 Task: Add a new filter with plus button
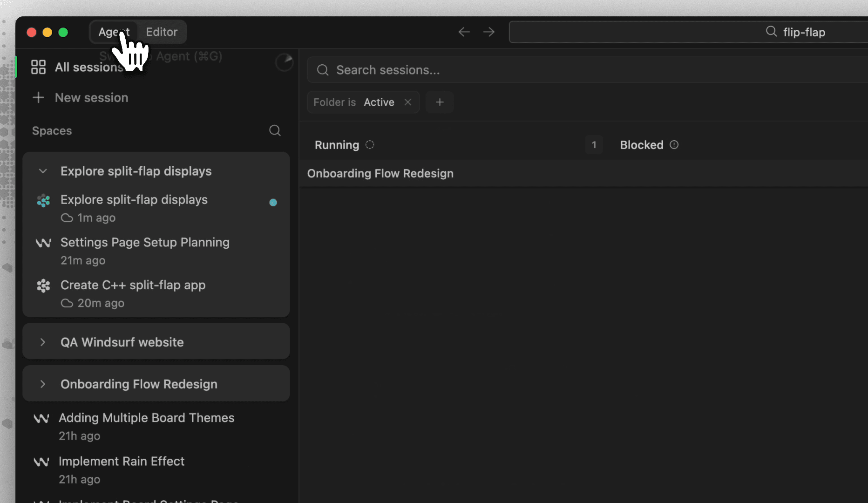coord(440,102)
